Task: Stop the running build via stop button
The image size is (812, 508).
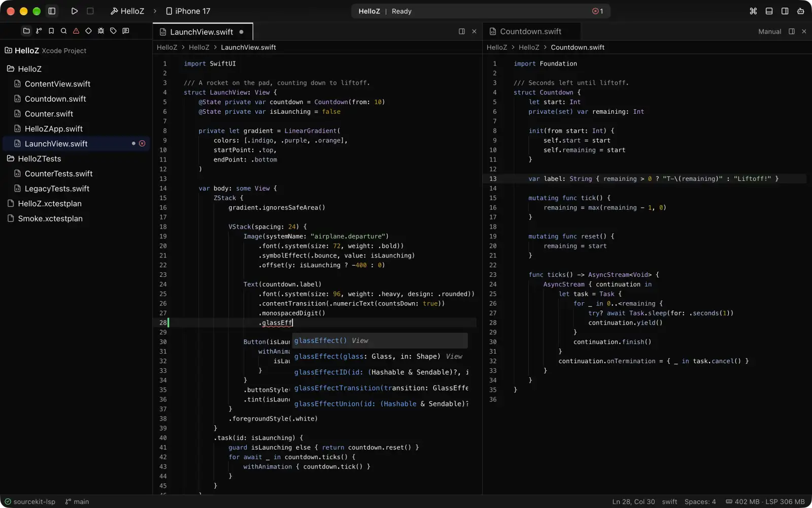Action: click(x=90, y=11)
